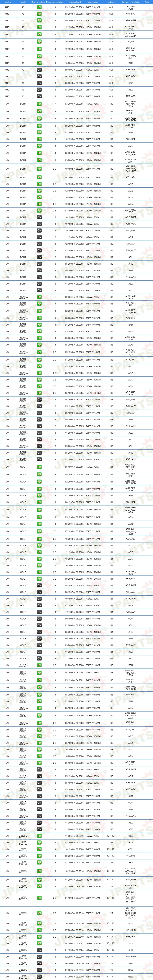This screenshot has width=153, height=980.
Task: Click diesel ON icon in Audi A3 ALH, AGR row
Action: [x=39, y=70]
